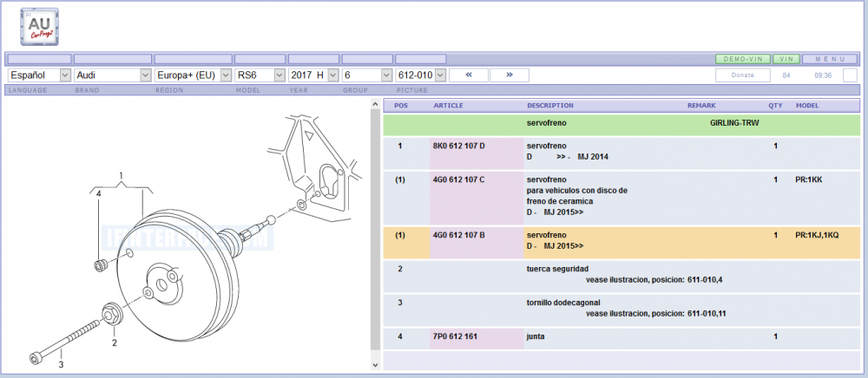Select the 'tornillo dodecagonal' row
868x378 pixels.
pyautogui.click(x=621, y=310)
